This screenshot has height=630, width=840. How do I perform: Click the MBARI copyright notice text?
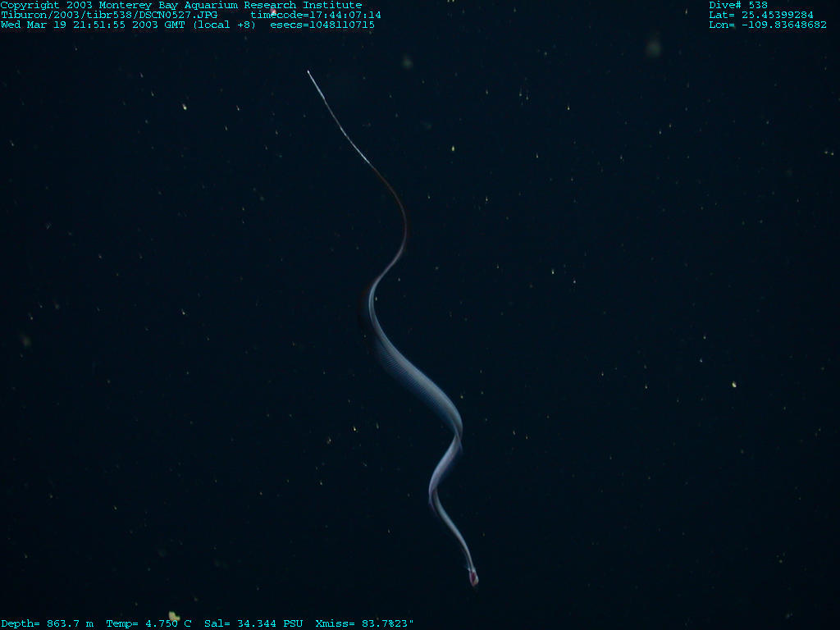pos(180,6)
